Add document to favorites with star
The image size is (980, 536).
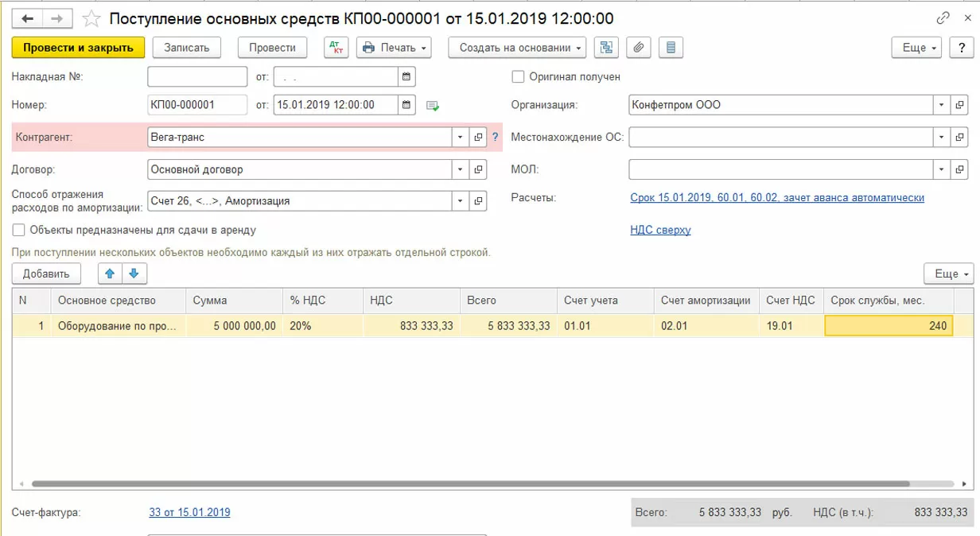pos(91,18)
